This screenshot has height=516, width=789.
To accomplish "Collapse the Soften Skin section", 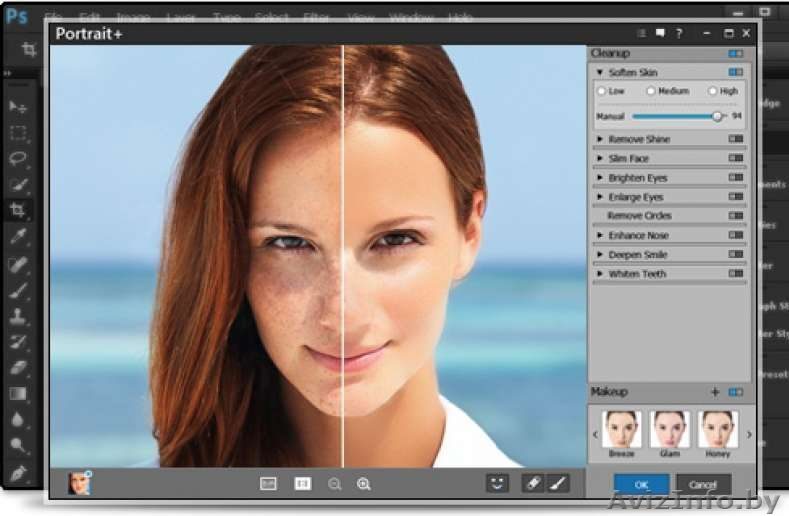I will pos(600,73).
